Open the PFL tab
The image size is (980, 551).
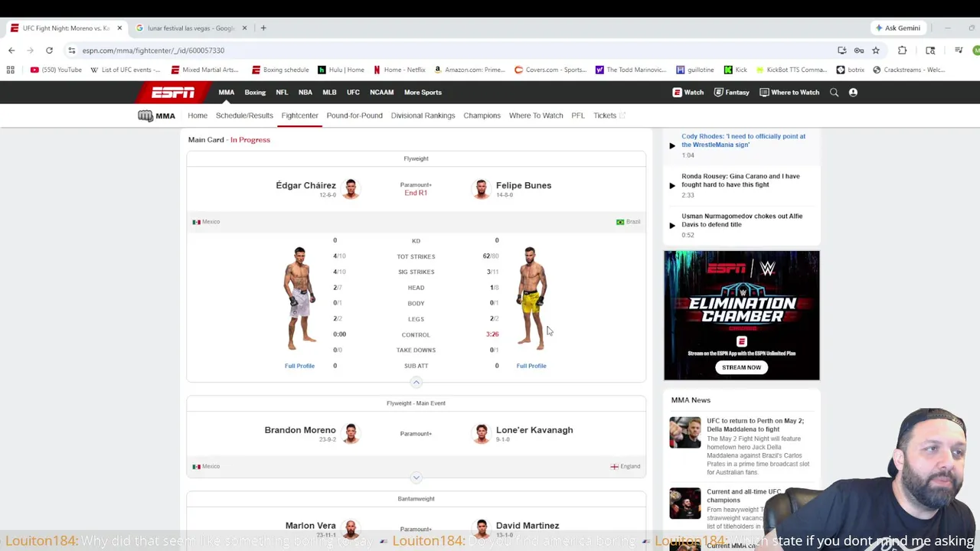(578, 116)
